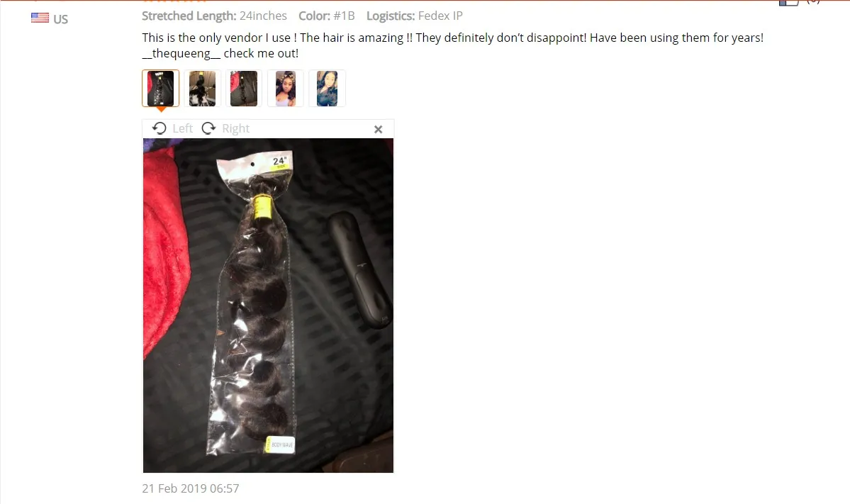Click the Color #1B attribute
Viewport: 850px width, 504px height.
pos(326,16)
